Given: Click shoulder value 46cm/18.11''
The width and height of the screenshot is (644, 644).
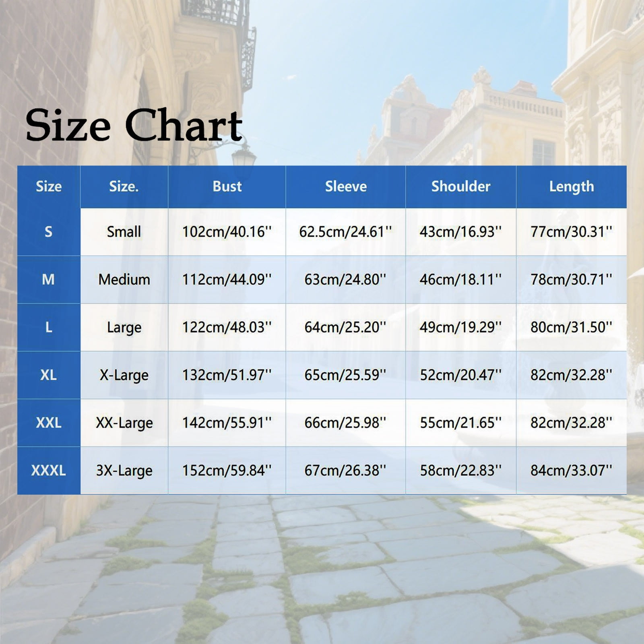Looking at the screenshot, I should click(x=460, y=279).
